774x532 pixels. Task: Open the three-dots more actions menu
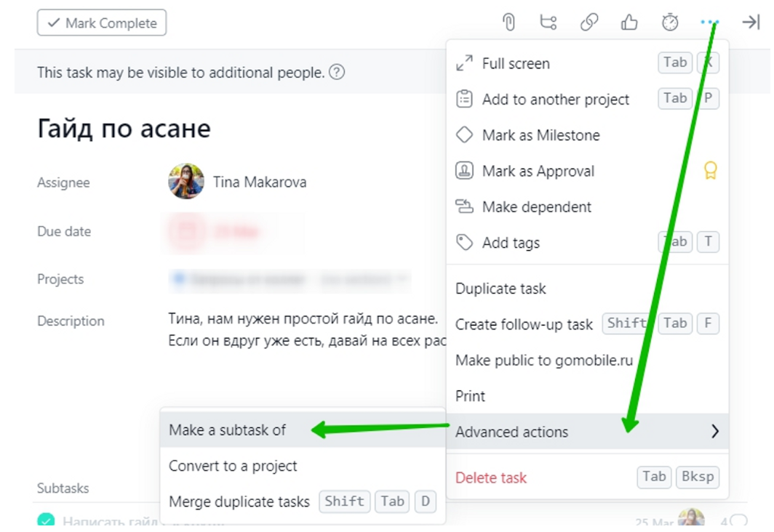(x=709, y=23)
